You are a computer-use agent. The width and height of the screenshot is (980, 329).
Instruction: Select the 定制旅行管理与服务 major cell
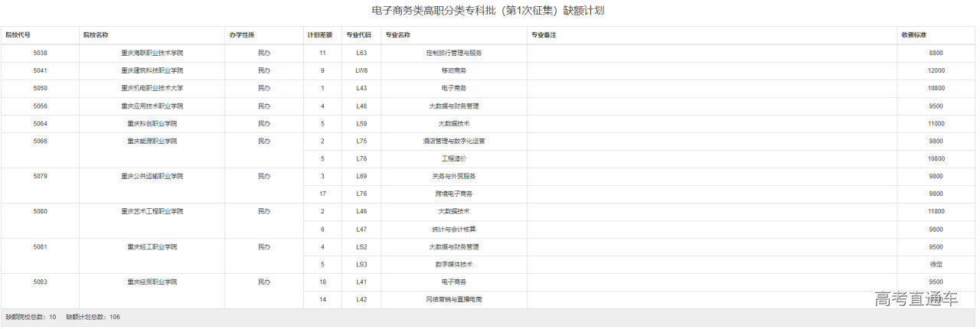point(454,53)
